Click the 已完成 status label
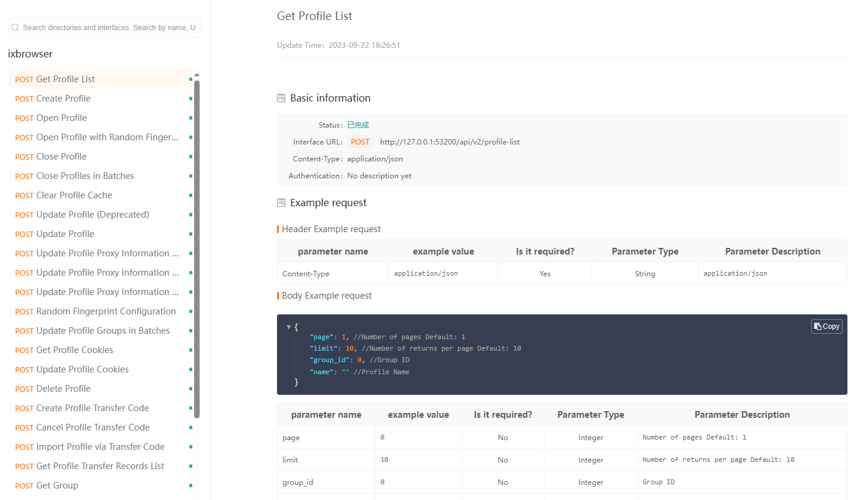868x500 pixels. 357,125
